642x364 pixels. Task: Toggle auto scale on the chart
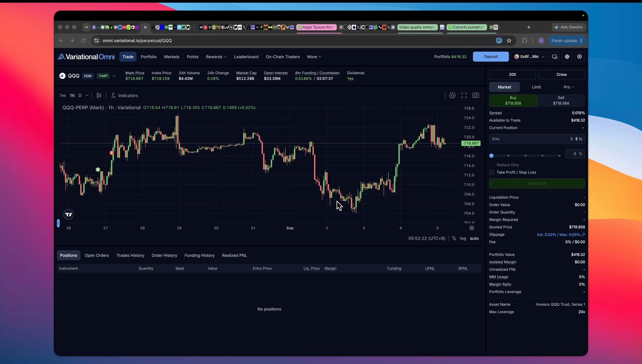click(474, 238)
